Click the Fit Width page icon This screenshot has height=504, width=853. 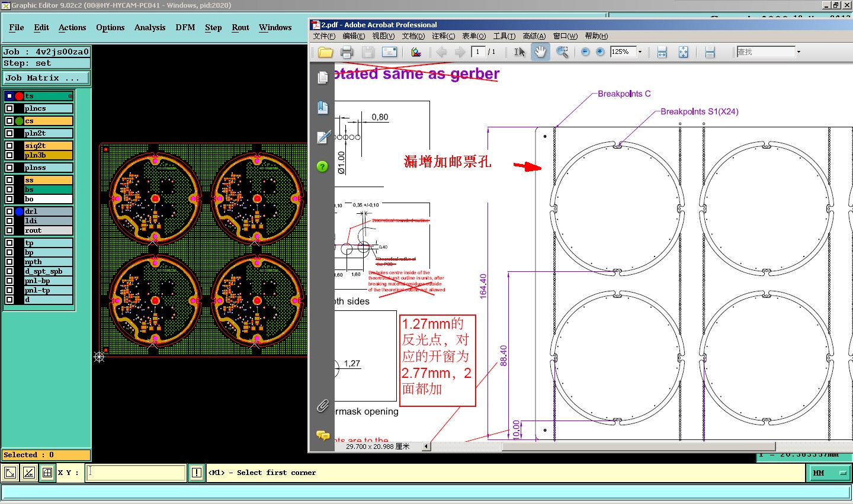click(x=662, y=52)
